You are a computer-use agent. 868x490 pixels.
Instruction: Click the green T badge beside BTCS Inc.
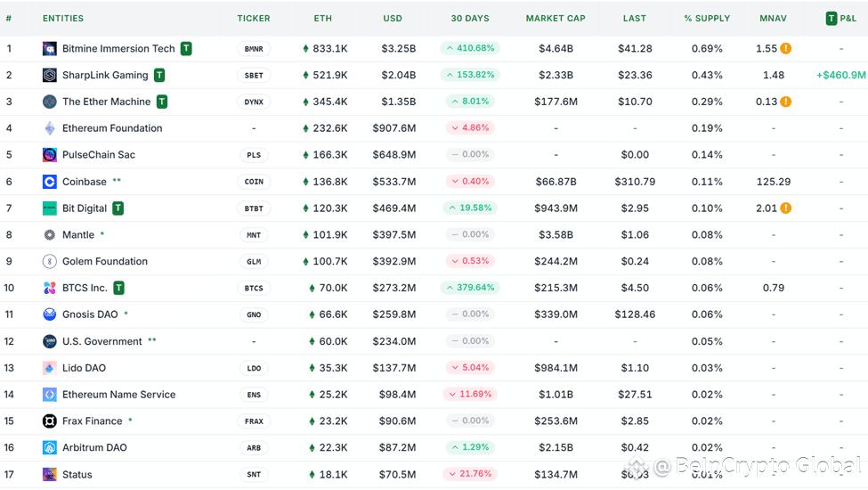(x=118, y=288)
